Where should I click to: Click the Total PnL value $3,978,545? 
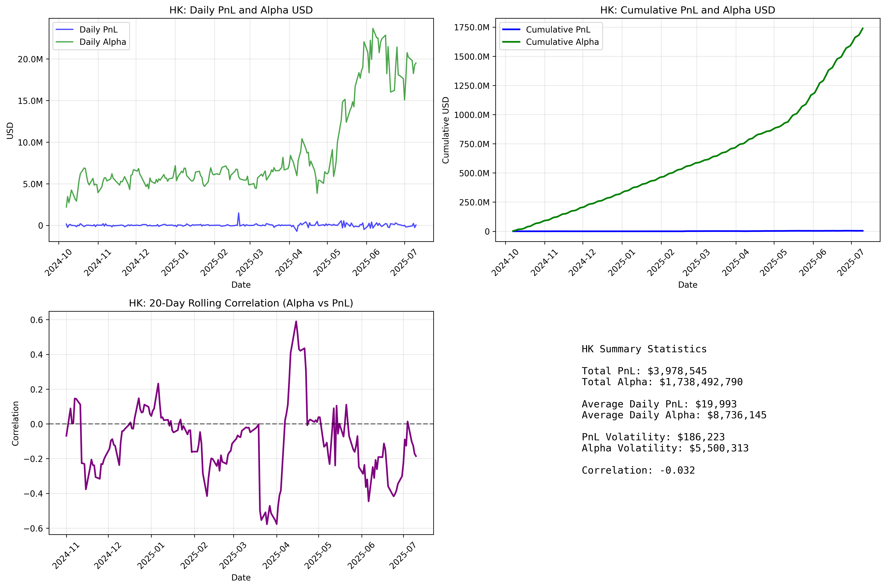pos(677,371)
